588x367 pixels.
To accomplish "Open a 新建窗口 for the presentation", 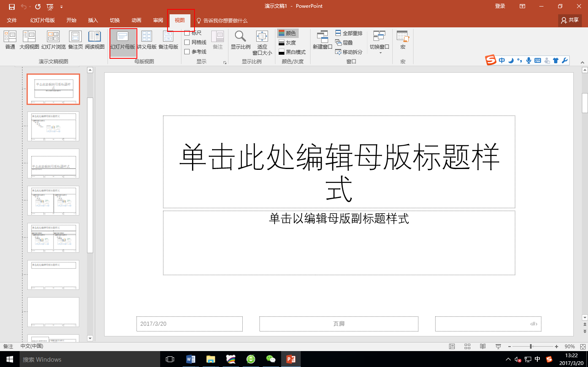I will coord(322,41).
